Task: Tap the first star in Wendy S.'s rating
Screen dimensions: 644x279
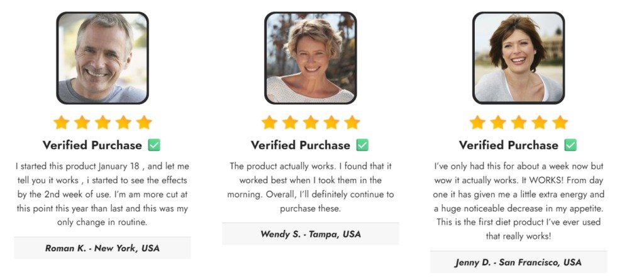Action: click(x=269, y=122)
